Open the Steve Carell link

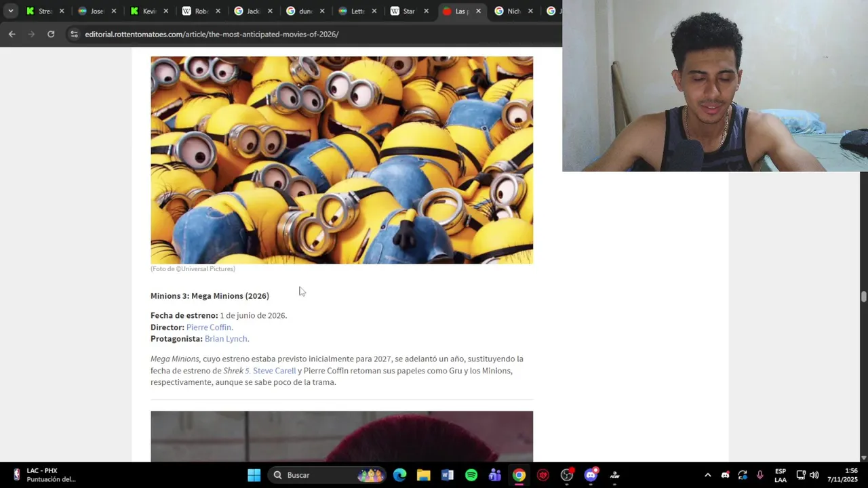click(274, 371)
